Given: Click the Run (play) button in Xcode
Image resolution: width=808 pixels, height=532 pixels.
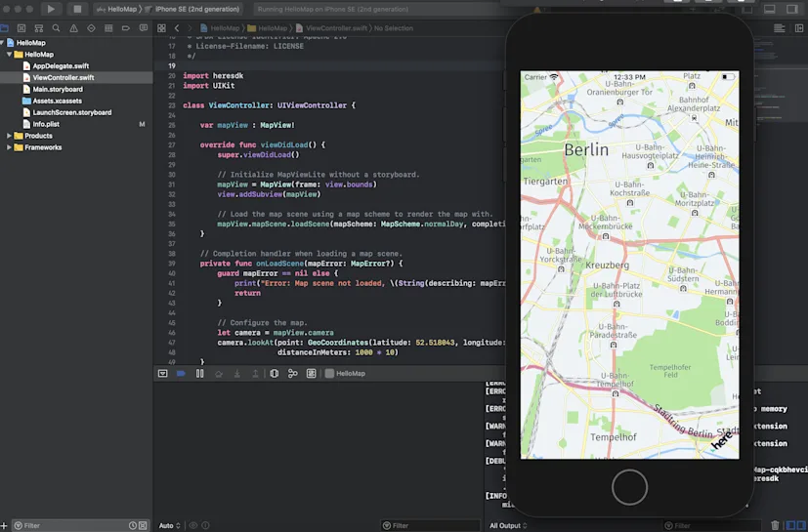Looking at the screenshot, I should pos(51,9).
